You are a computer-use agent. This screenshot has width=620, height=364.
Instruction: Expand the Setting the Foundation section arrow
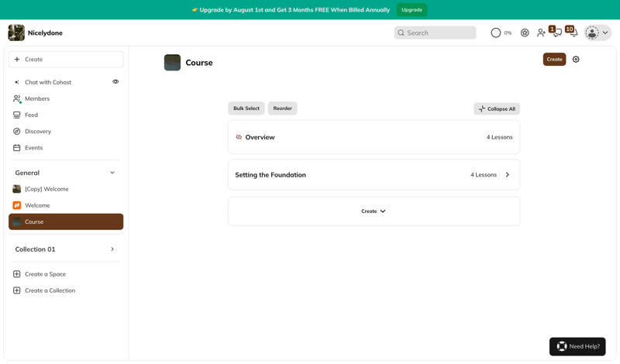tap(508, 175)
